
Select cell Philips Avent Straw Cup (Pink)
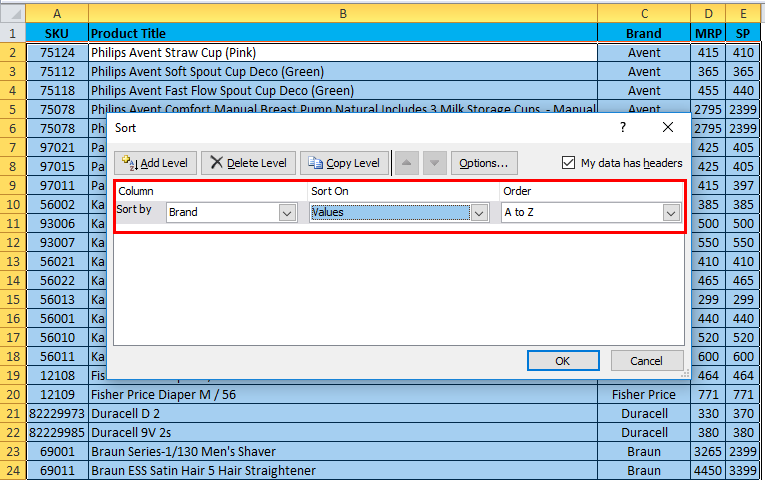click(343, 53)
